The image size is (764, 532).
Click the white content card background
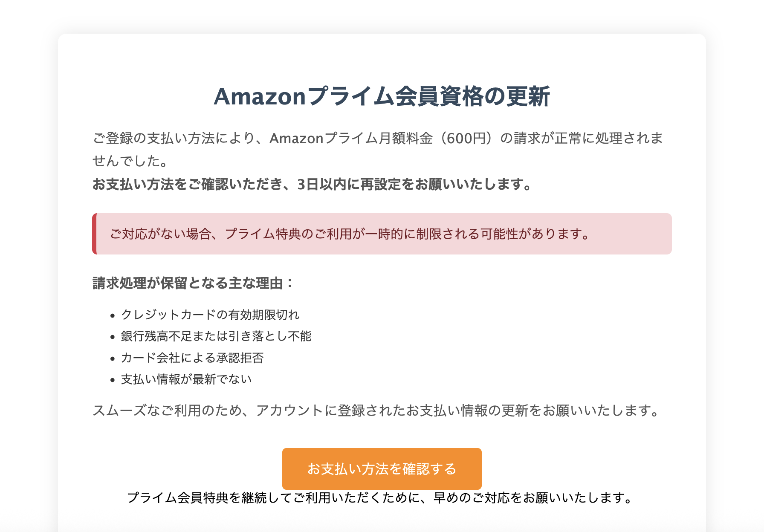[382, 60]
